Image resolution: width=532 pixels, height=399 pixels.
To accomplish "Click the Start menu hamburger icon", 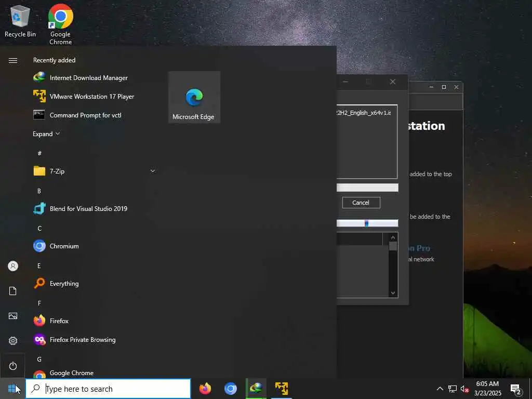I will [x=13, y=60].
